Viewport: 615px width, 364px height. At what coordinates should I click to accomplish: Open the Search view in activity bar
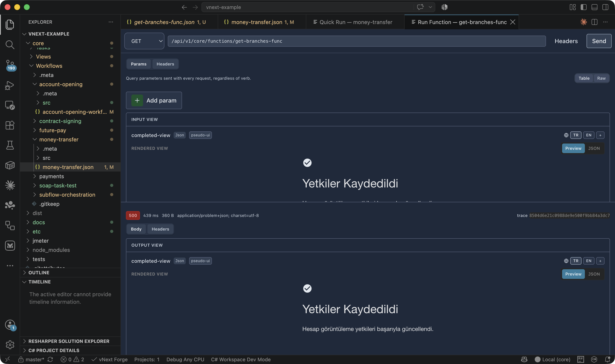pos(10,45)
